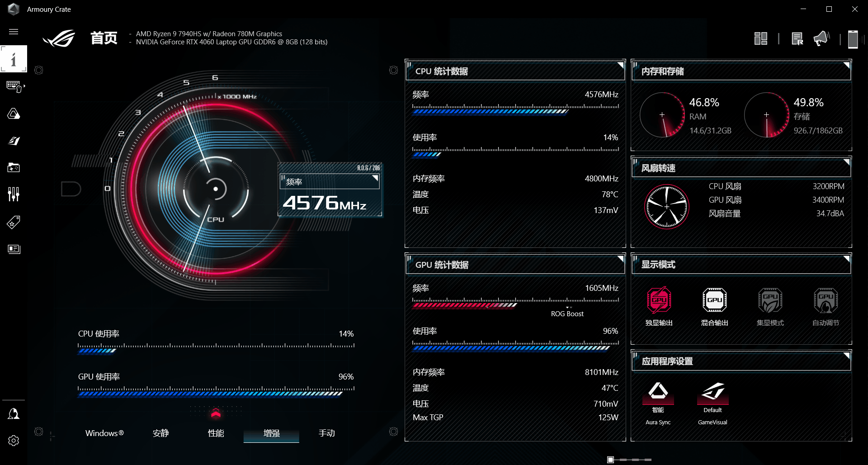Click the battery device icon at top right

853,39
